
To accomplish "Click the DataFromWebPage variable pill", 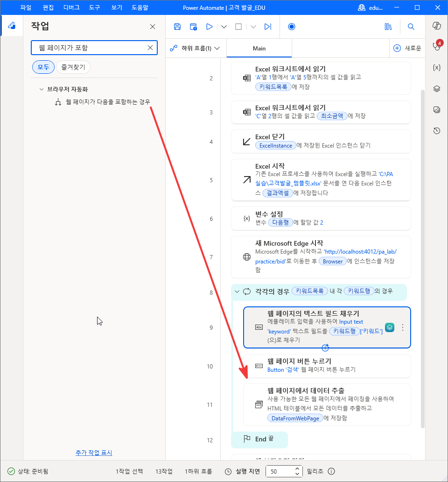I will pyautogui.click(x=295, y=418).
